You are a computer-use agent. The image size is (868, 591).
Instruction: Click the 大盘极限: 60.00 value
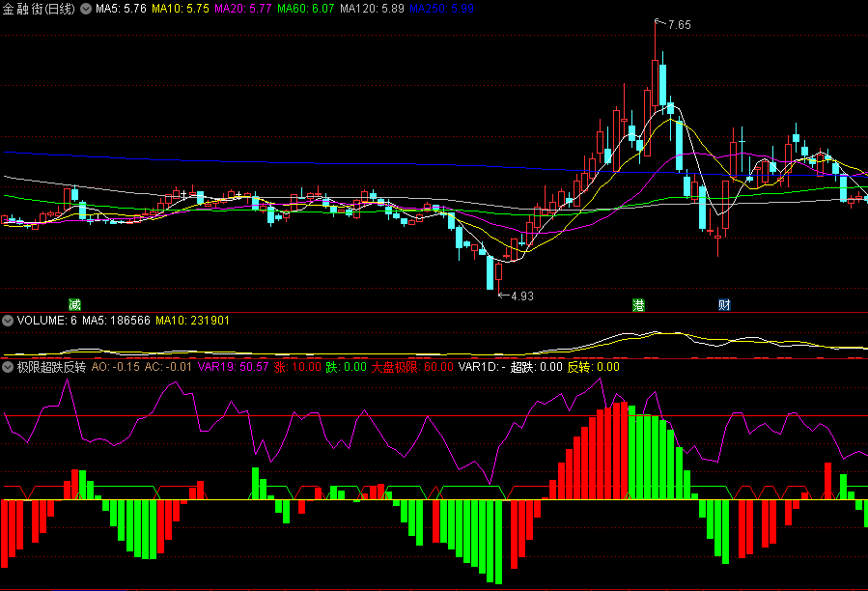pos(412,367)
